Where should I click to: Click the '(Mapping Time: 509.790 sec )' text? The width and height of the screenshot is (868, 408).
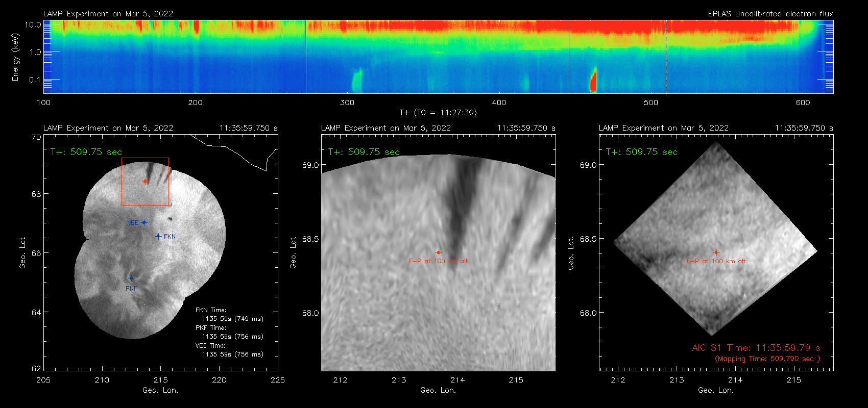coord(767,359)
